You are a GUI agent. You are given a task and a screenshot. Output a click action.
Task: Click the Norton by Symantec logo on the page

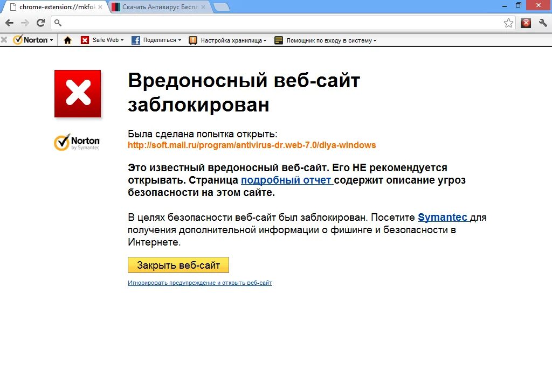(x=77, y=142)
